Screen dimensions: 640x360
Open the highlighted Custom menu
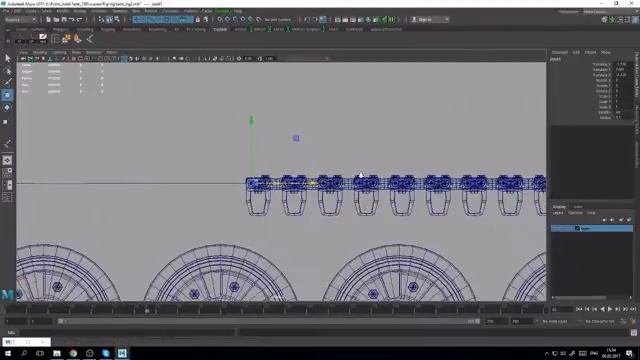click(222, 11)
